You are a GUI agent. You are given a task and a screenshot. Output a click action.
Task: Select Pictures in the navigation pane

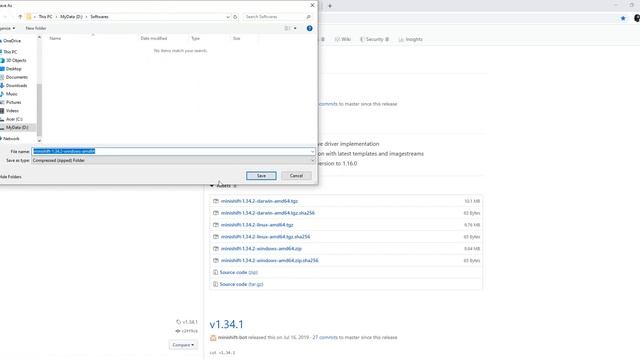click(13, 102)
